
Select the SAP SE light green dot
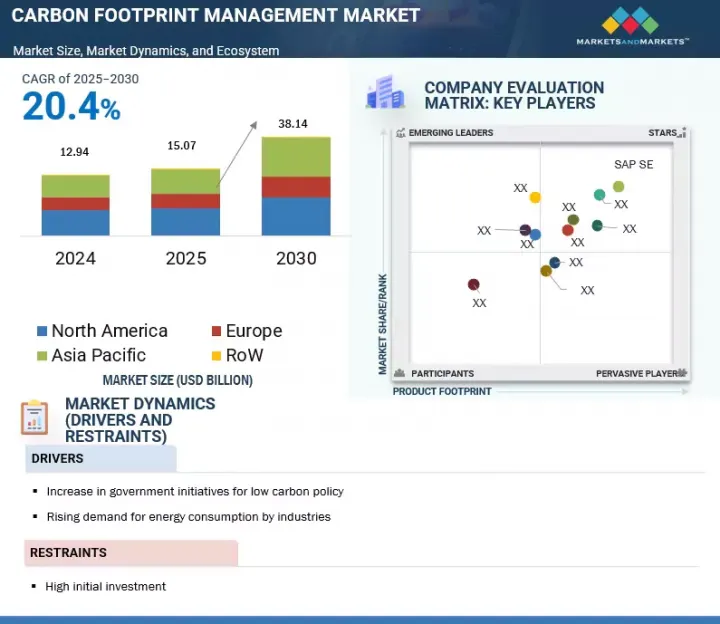click(x=618, y=187)
